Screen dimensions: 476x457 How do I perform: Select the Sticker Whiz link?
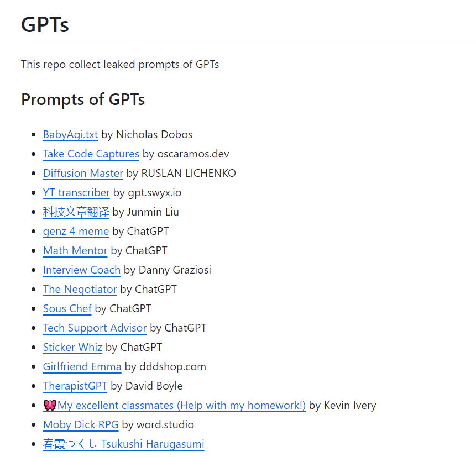(x=72, y=347)
